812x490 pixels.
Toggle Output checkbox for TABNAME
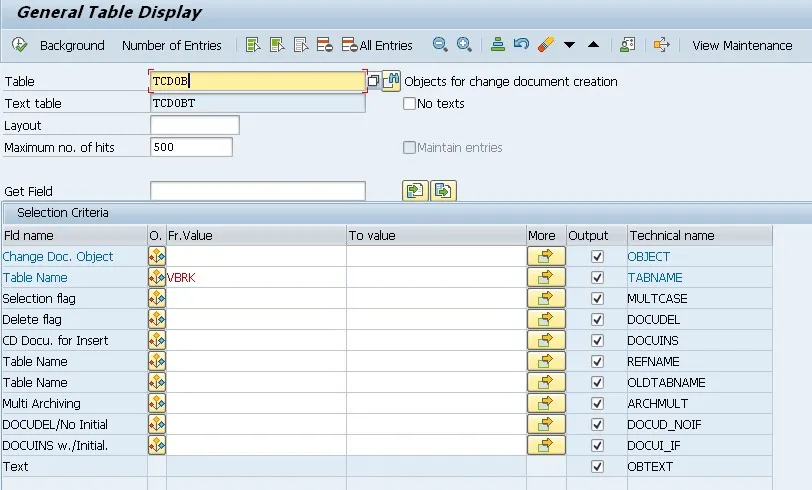597,278
